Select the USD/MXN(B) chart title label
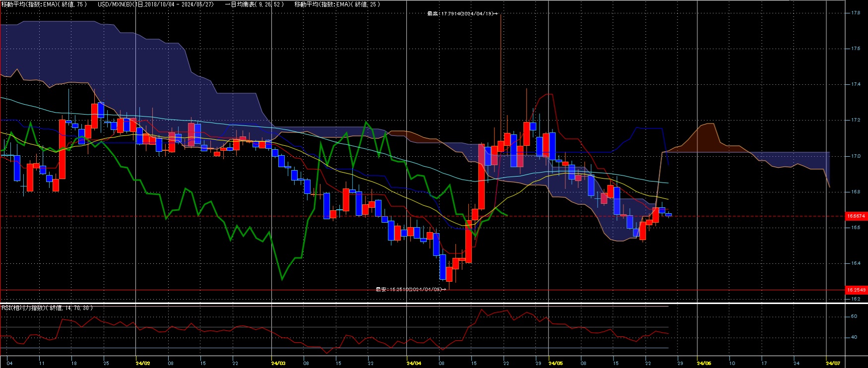This screenshot has height=368, width=868. click(156, 4)
